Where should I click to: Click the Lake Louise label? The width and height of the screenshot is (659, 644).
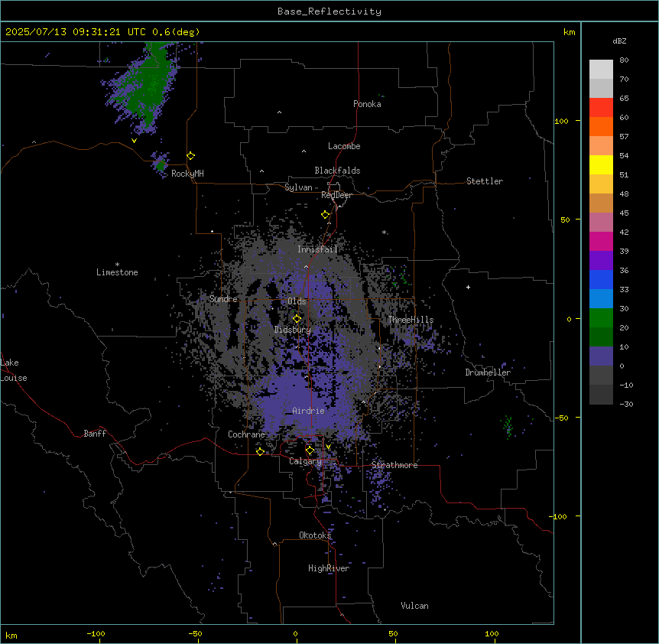[x=14, y=370]
